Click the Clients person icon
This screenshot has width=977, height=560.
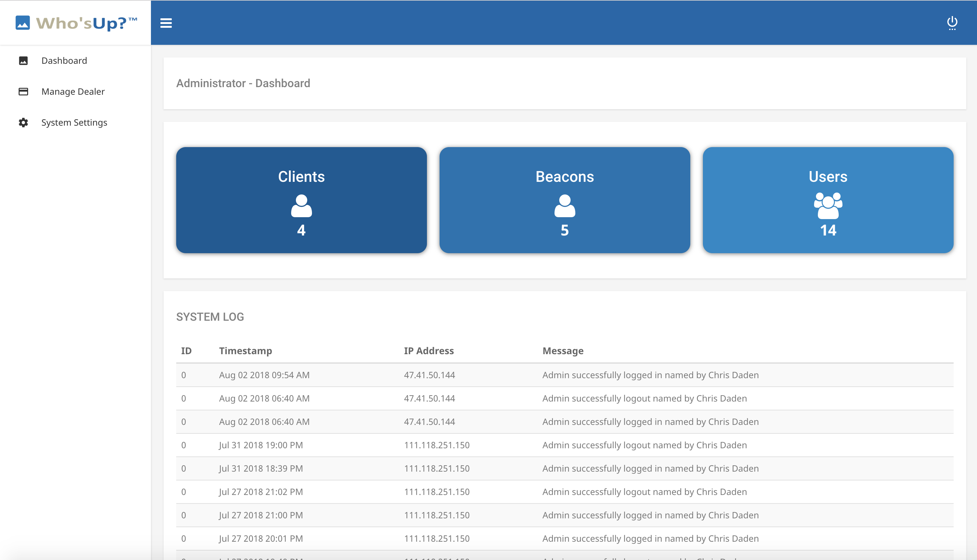(301, 206)
